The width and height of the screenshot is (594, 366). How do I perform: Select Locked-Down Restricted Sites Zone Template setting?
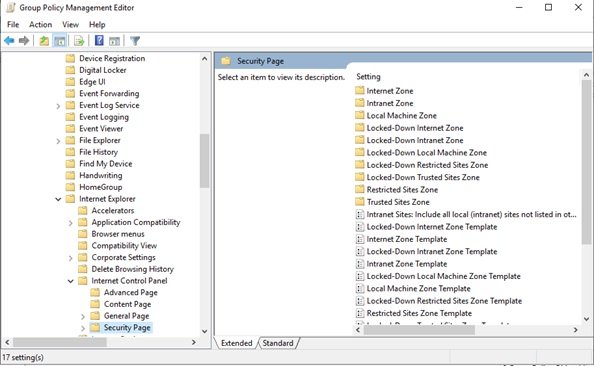click(x=444, y=301)
